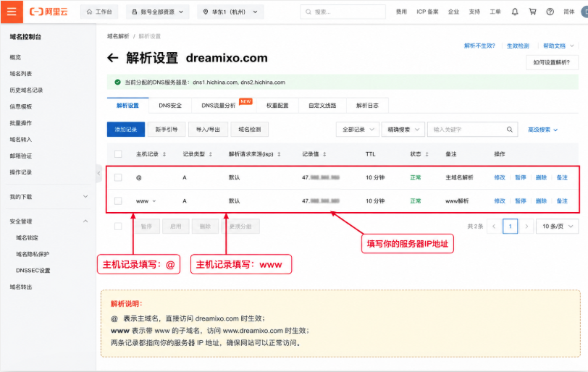Open ICP 备案 in top bar

[427, 12]
